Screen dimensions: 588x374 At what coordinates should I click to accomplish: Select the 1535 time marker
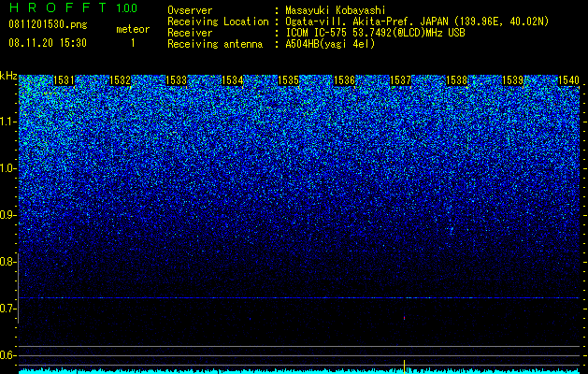pos(288,80)
